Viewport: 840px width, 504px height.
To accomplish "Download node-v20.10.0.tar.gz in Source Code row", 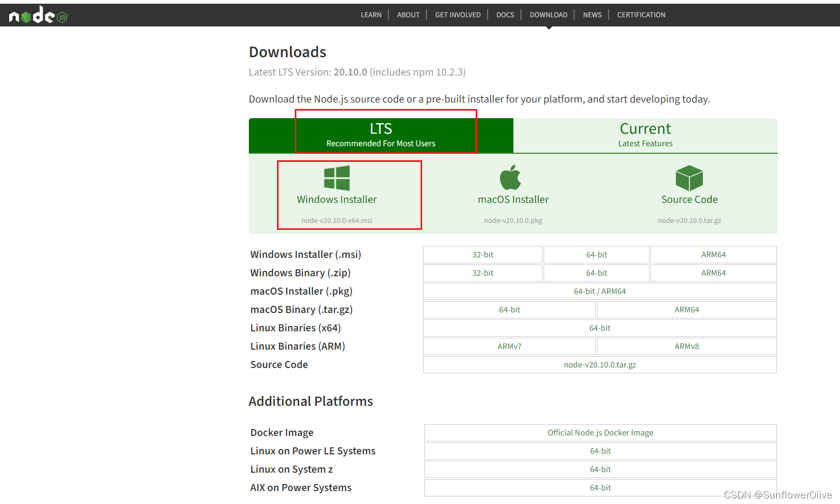I will tap(600, 365).
